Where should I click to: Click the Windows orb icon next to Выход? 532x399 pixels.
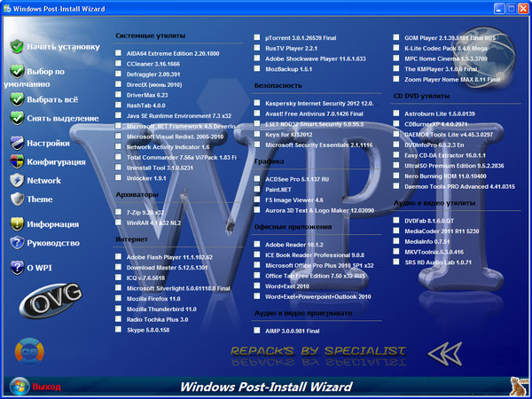[20, 387]
